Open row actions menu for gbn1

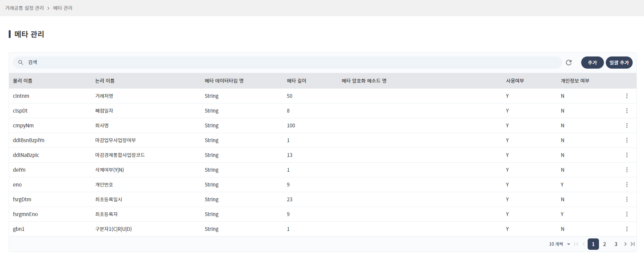pos(627,229)
